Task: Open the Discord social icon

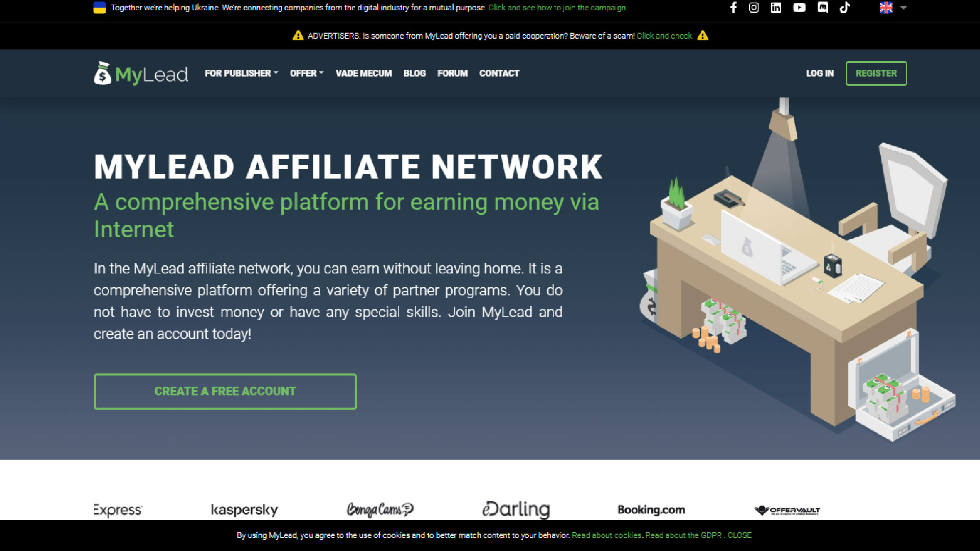Action: click(822, 8)
